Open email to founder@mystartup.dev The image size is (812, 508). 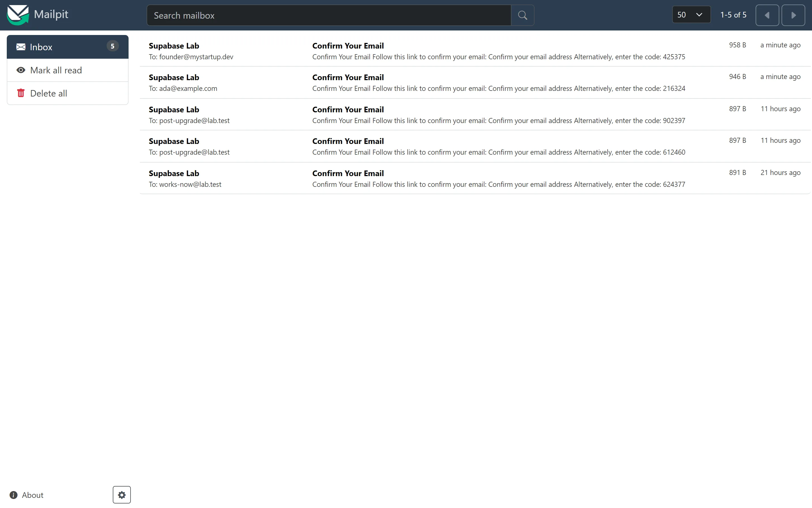coord(475,51)
